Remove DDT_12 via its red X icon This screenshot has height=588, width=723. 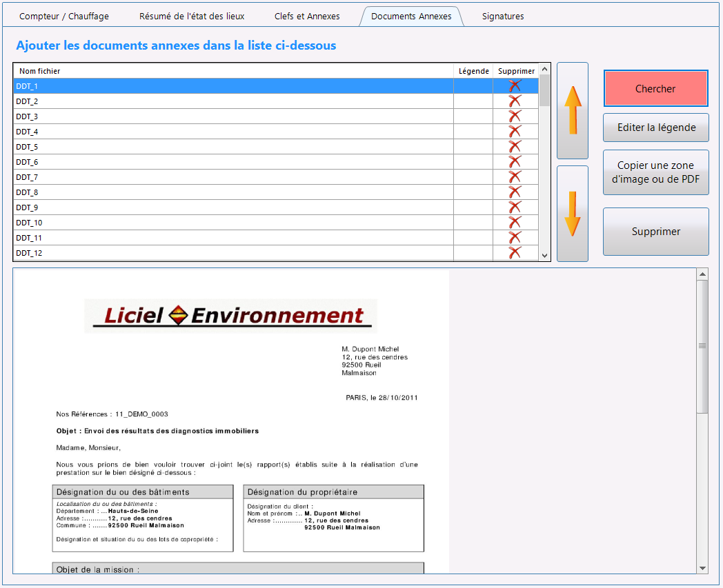515,252
